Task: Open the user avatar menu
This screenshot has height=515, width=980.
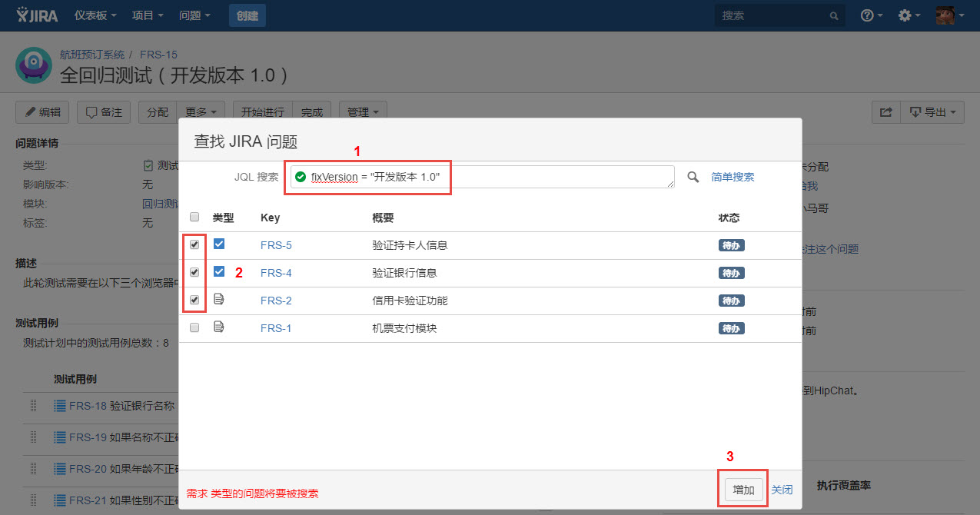Action: (949, 15)
